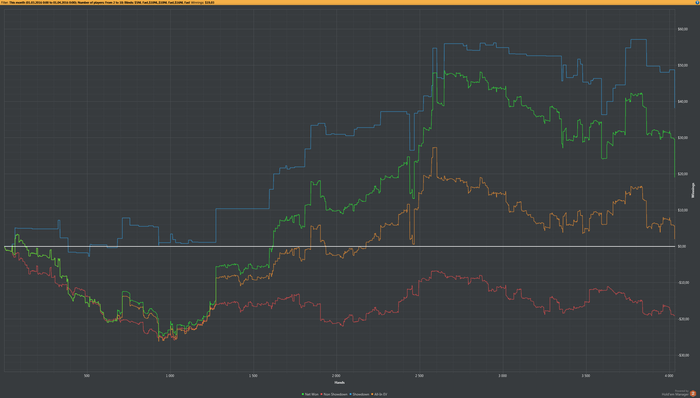Click the "2 000" x-axis label
Screen dimensions: 700x398
tap(336, 376)
